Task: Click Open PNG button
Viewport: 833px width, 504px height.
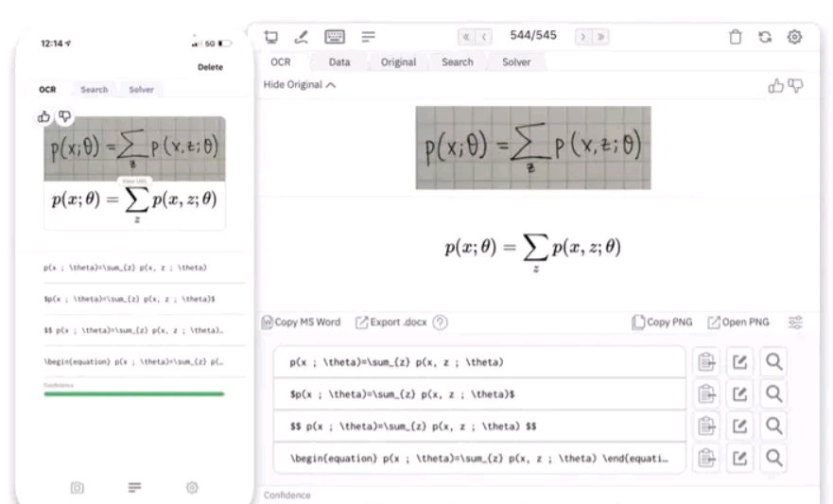Action: tap(738, 322)
